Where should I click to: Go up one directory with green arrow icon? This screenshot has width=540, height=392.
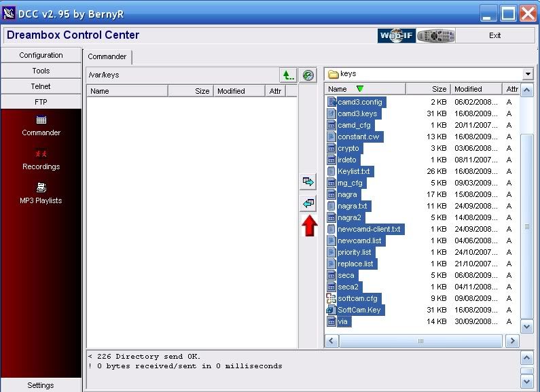[x=288, y=75]
